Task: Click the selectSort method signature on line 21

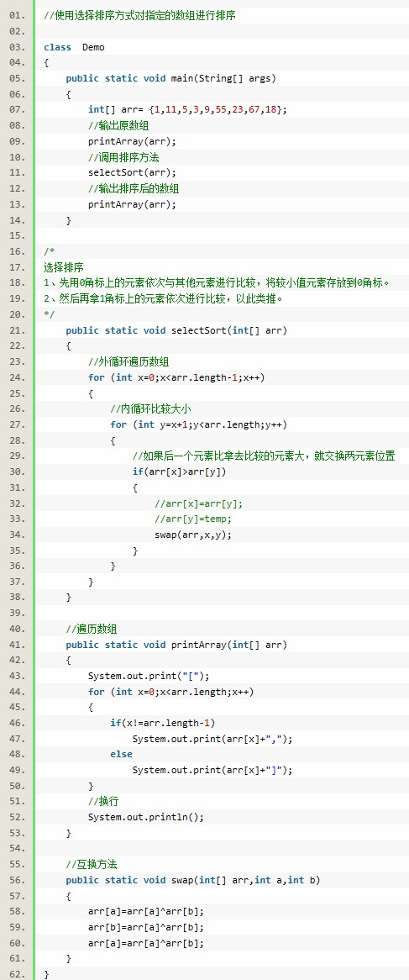Action: point(176,330)
